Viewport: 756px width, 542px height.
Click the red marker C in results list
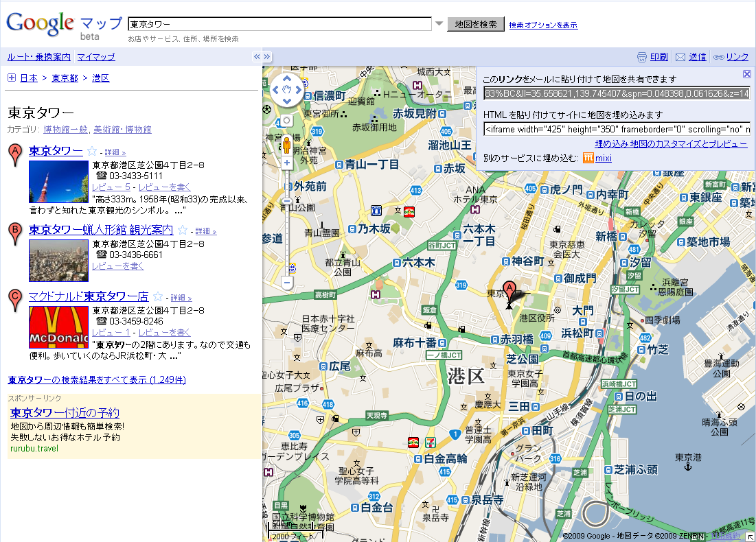pyautogui.click(x=15, y=300)
